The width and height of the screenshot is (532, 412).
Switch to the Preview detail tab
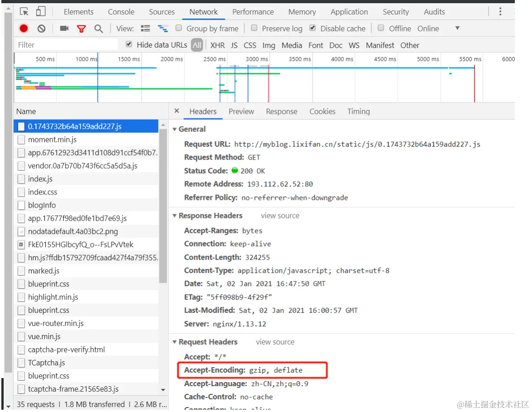point(241,111)
